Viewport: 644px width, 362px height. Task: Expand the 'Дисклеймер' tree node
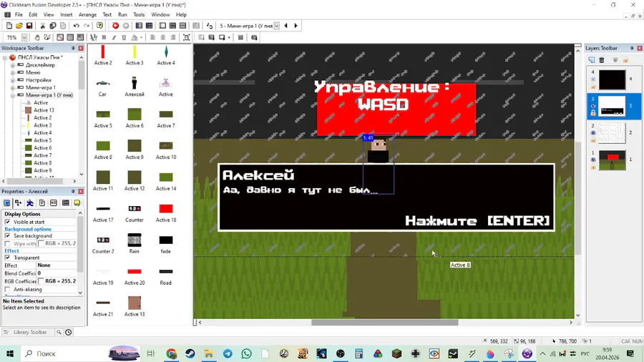(x=13, y=65)
